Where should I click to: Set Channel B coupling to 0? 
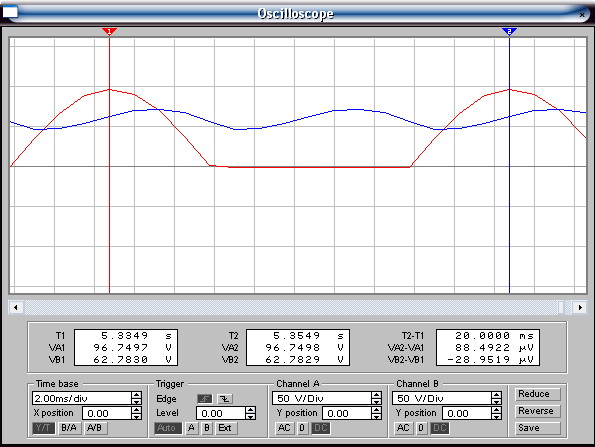[421, 428]
